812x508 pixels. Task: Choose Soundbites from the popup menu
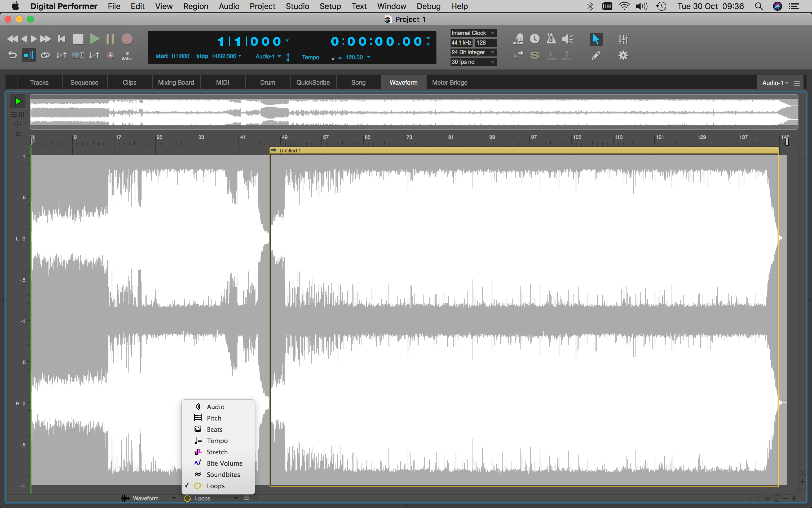coord(218,474)
